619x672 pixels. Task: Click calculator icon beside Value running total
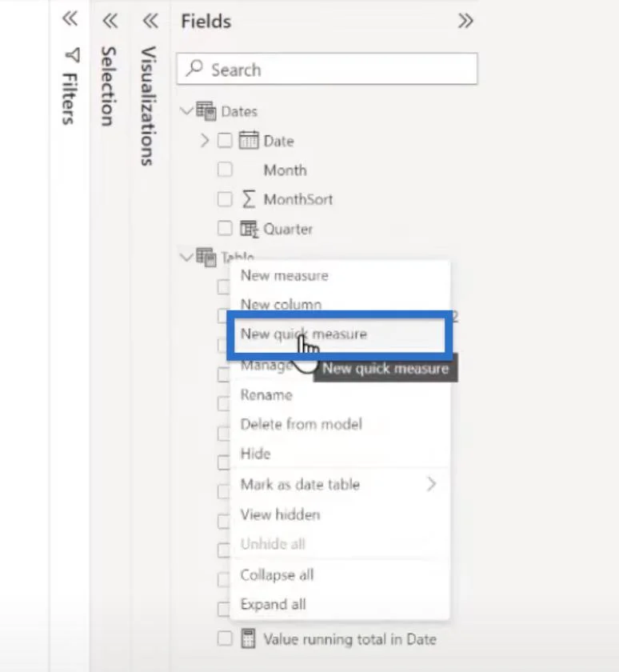(248, 638)
